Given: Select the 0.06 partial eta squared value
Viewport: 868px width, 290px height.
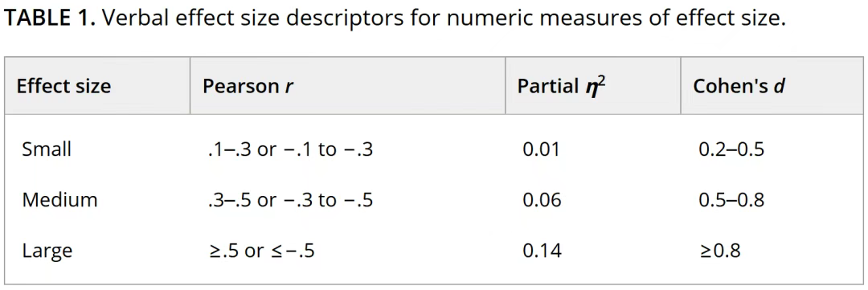Looking at the screenshot, I should tap(542, 200).
